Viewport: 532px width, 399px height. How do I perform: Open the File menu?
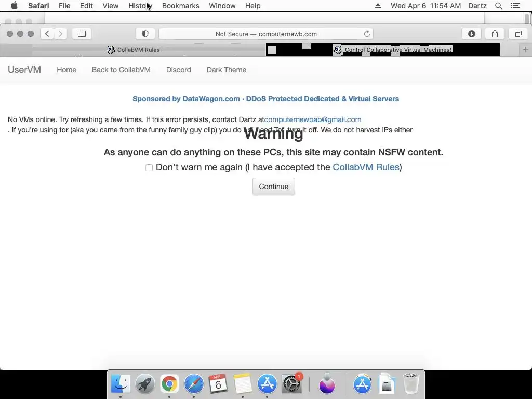point(64,6)
